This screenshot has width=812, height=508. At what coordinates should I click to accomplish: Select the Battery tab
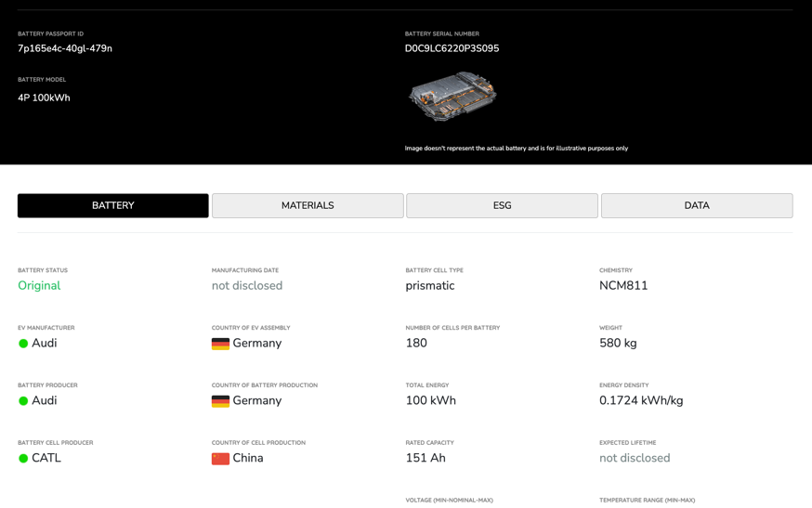113,205
